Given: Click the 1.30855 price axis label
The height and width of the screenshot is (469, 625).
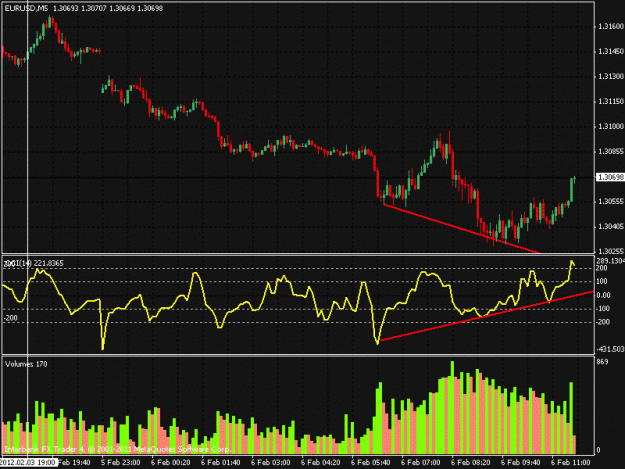Looking at the screenshot, I should coord(610,151).
